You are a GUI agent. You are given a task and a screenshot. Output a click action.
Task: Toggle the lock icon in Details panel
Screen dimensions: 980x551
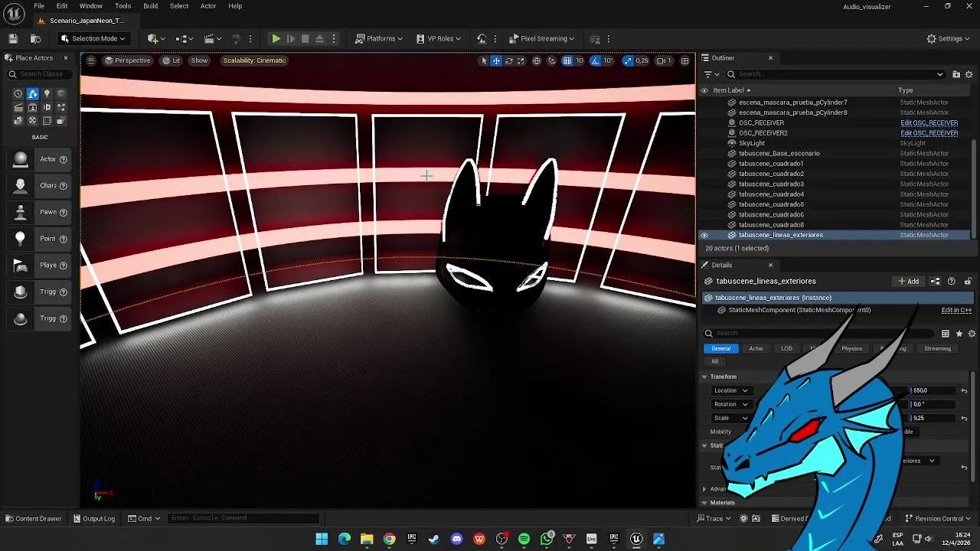pyautogui.click(x=968, y=282)
